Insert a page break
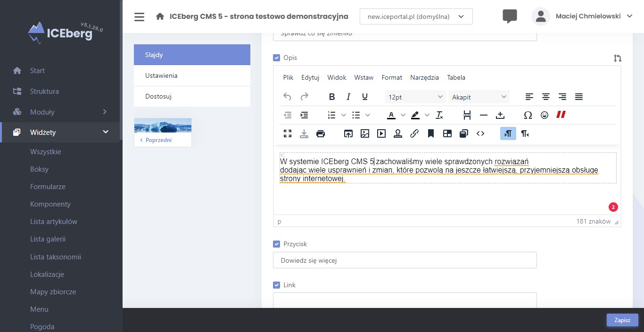The image size is (644, 332). [x=467, y=115]
